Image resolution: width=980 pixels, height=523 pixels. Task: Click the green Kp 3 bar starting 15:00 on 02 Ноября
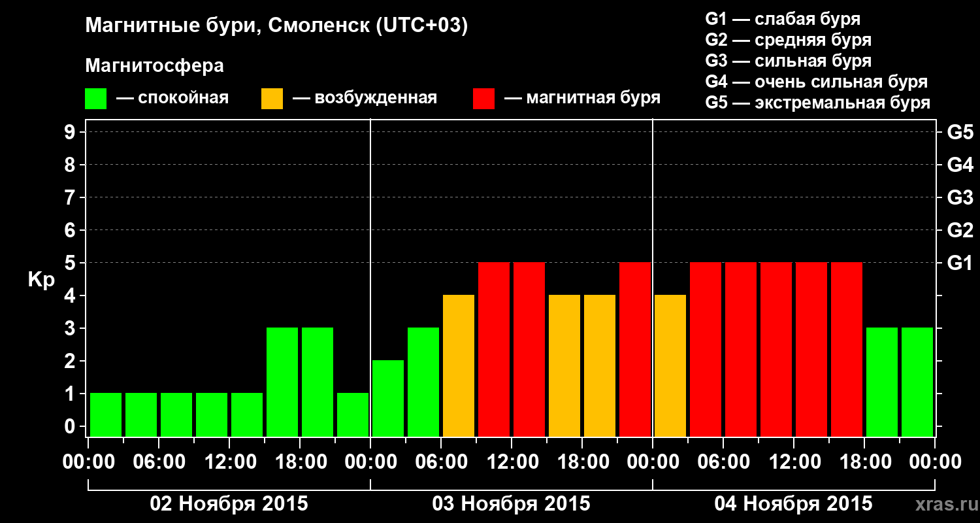pyautogui.click(x=282, y=382)
